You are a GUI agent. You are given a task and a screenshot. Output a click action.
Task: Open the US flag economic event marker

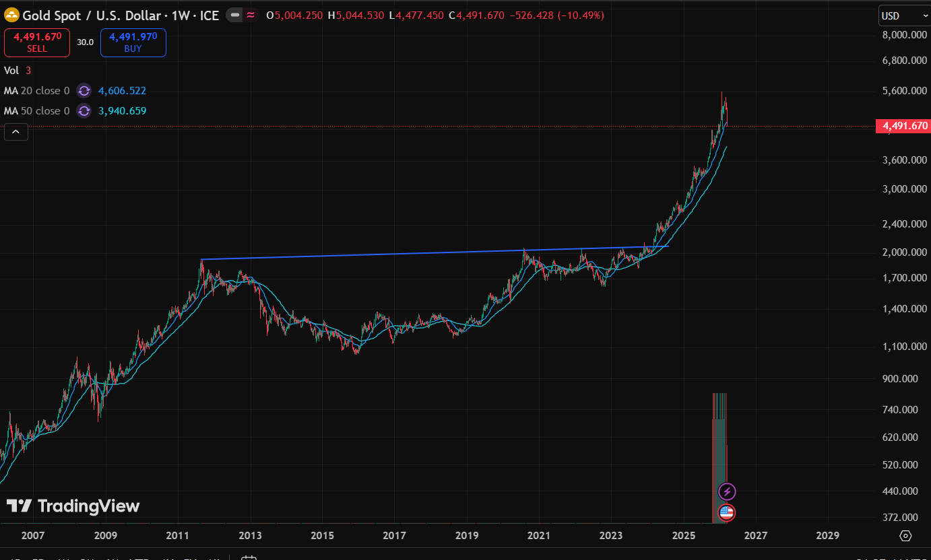coord(726,512)
